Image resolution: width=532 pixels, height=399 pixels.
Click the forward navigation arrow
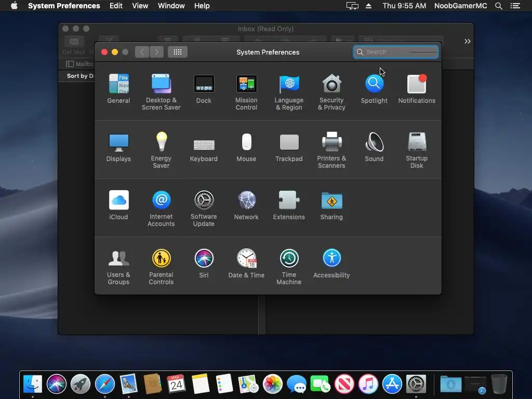click(156, 52)
